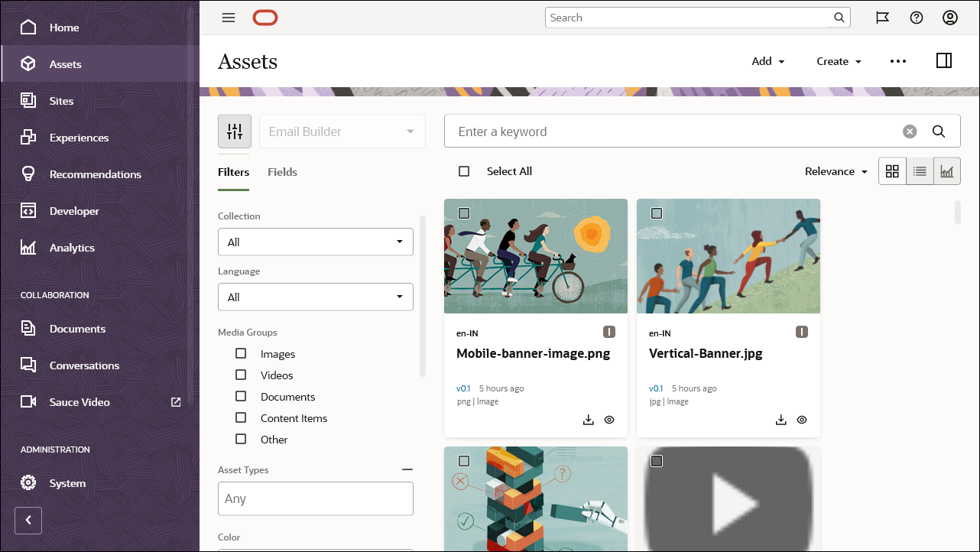Open the Create menu
Viewport: 980px width, 552px height.
[x=839, y=60]
